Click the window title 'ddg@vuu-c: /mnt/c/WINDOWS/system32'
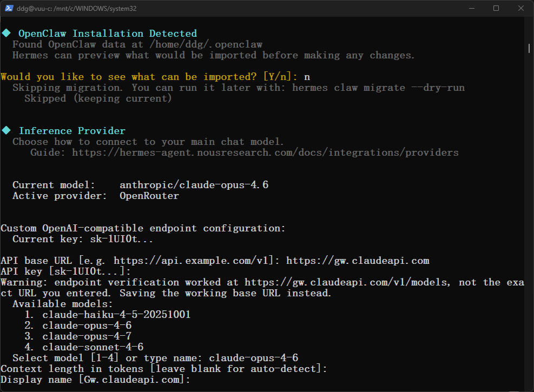This screenshot has width=534, height=392. pos(77,9)
